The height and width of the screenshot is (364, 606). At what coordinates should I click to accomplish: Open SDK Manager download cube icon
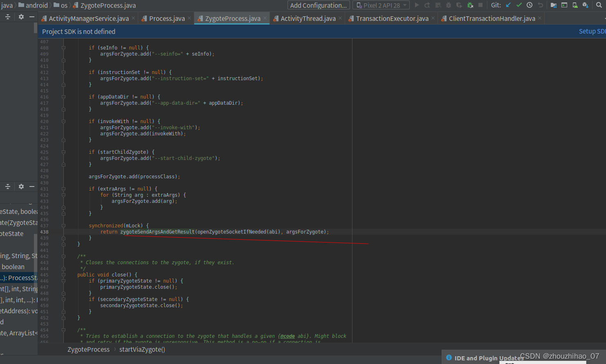[586, 5]
